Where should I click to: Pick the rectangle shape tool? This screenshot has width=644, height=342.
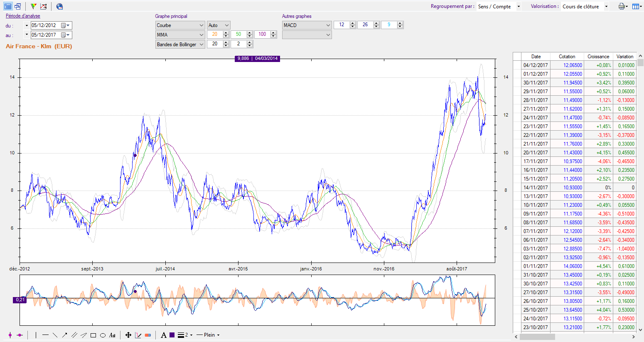click(93, 335)
